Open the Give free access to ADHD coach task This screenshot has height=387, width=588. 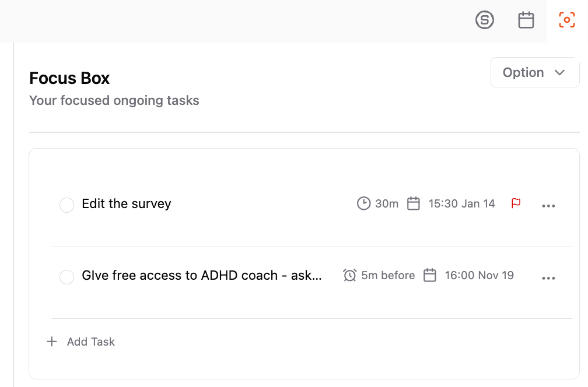pyautogui.click(x=202, y=275)
